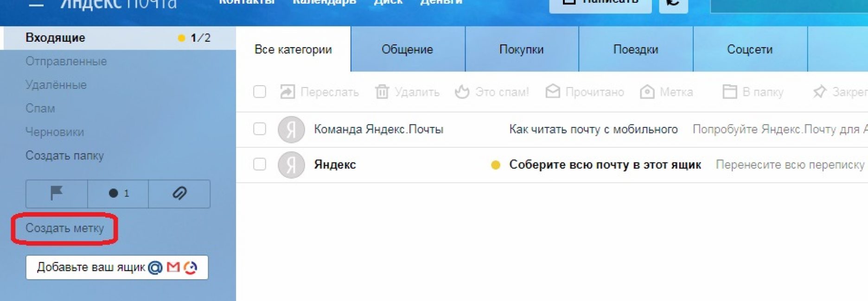Click the Закрепить pin toolbar button
This screenshot has height=301, width=868.
click(x=840, y=92)
